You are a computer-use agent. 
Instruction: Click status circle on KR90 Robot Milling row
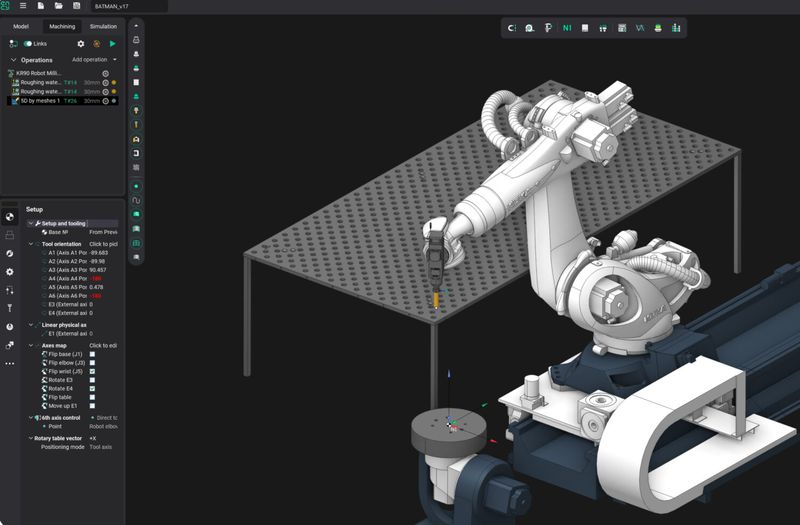tap(106, 73)
